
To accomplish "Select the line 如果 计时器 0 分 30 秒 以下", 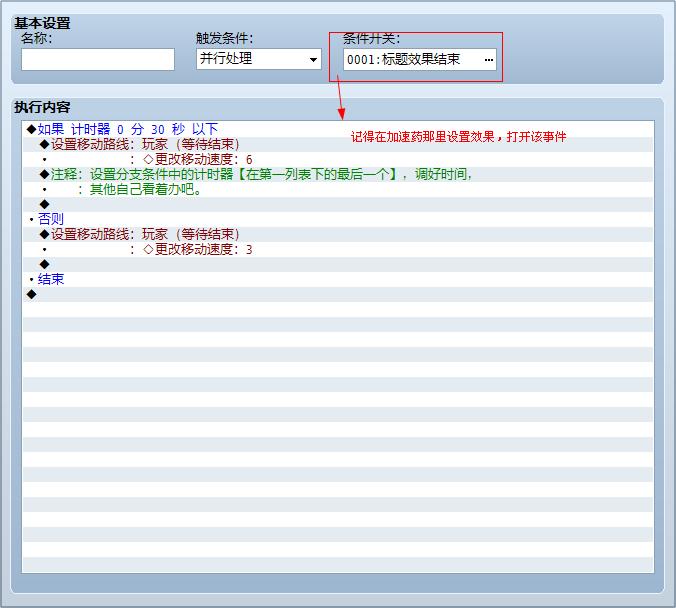I will point(338,129).
